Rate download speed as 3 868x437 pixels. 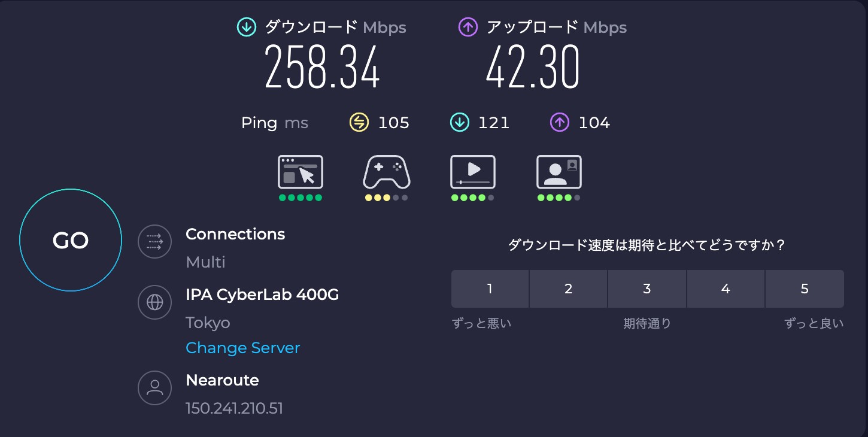[647, 289]
